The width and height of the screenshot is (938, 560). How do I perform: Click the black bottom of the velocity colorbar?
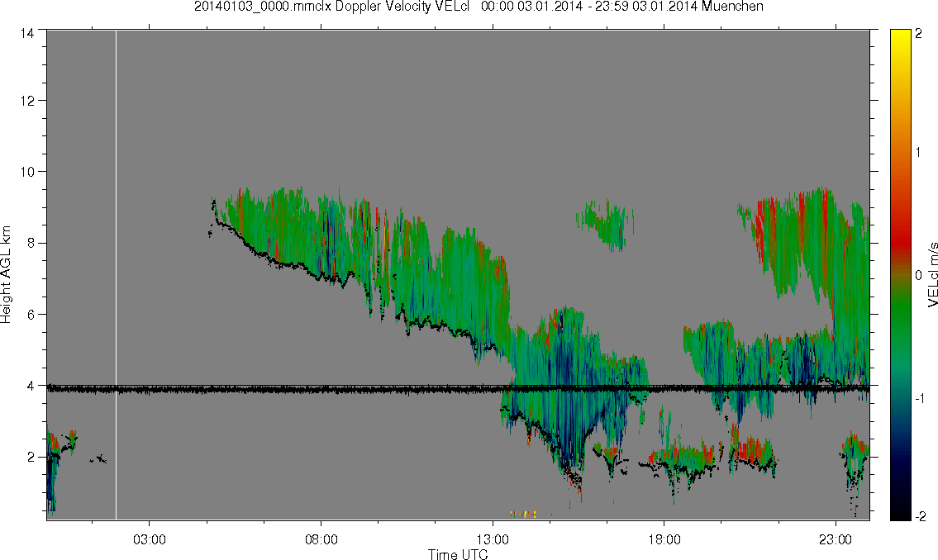point(900,513)
